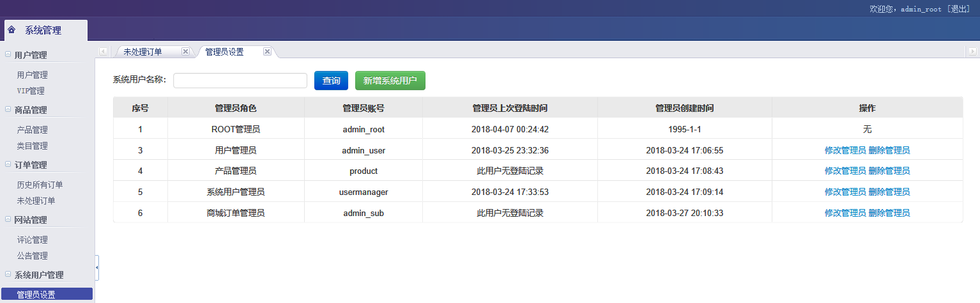Screen dimensions: 980x303
Task: Click the right tab-scroll arrow icon
Action: pyautogui.click(x=972, y=52)
